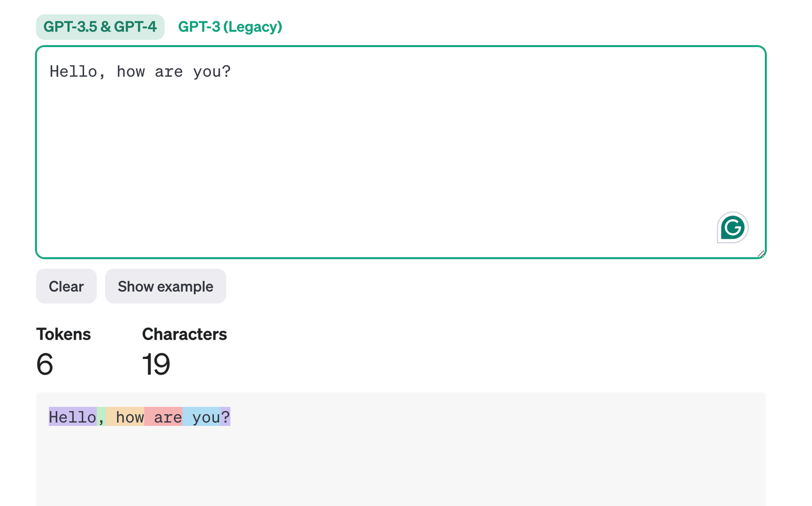Click the purple "Hello" token highlight
This screenshot has width=812, height=506.
[x=73, y=417]
